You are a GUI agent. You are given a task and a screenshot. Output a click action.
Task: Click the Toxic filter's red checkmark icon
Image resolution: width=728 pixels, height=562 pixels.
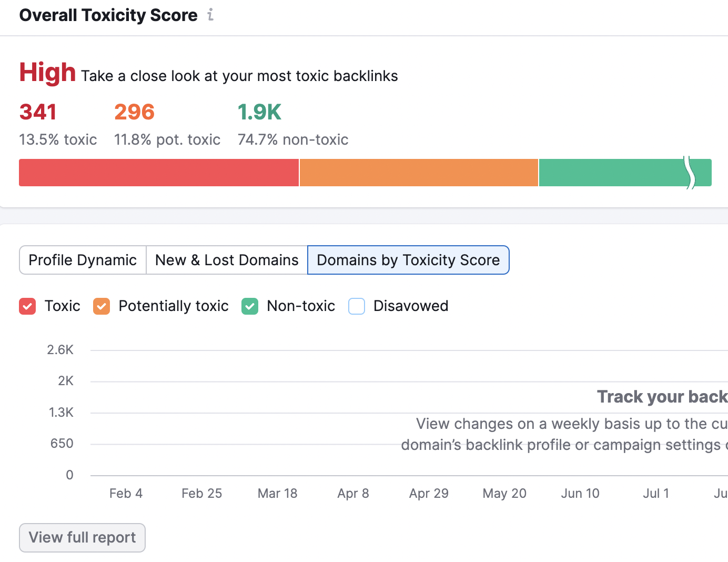(27, 306)
